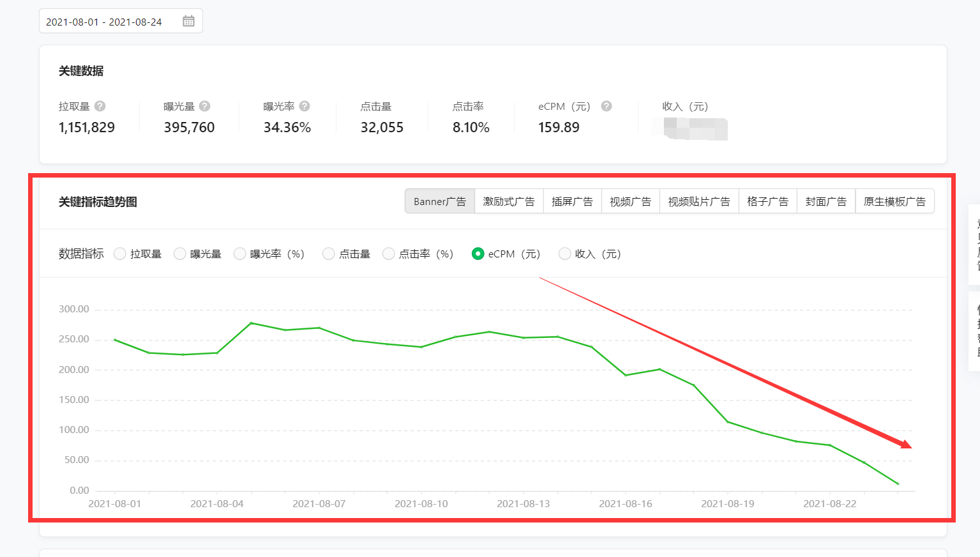980x557 pixels.
Task: Click the 34.36% 曝光率 value
Action: tap(287, 127)
